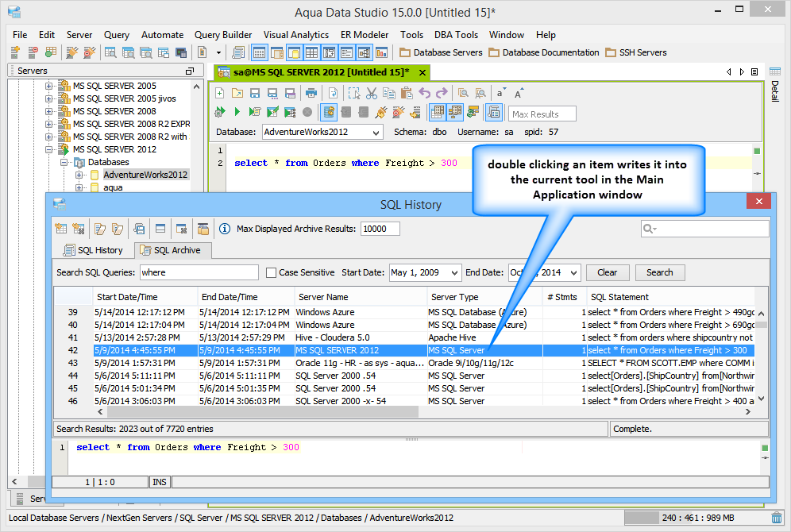Collapse the MS SQL SERVER 2012 tree node

[49, 149]
